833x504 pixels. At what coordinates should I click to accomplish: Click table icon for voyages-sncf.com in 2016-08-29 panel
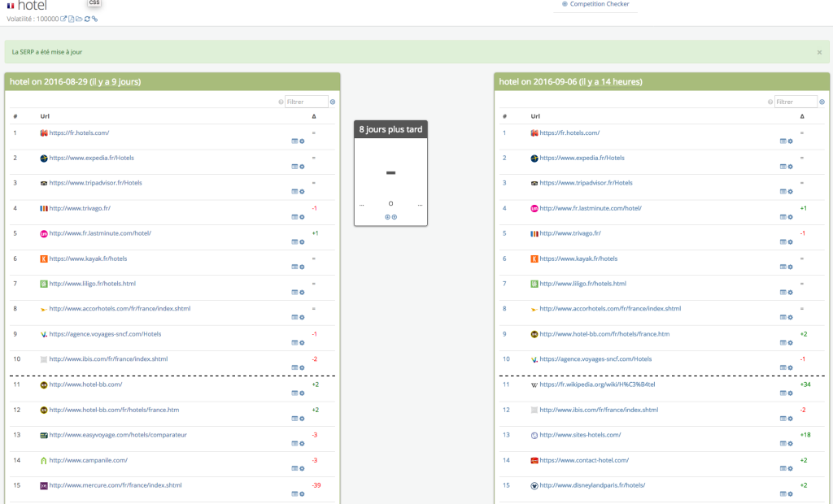coord(294,343)
